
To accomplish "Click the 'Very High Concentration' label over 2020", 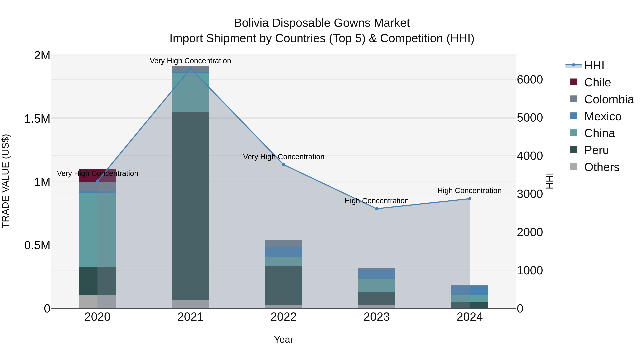I will coord(97,173).
